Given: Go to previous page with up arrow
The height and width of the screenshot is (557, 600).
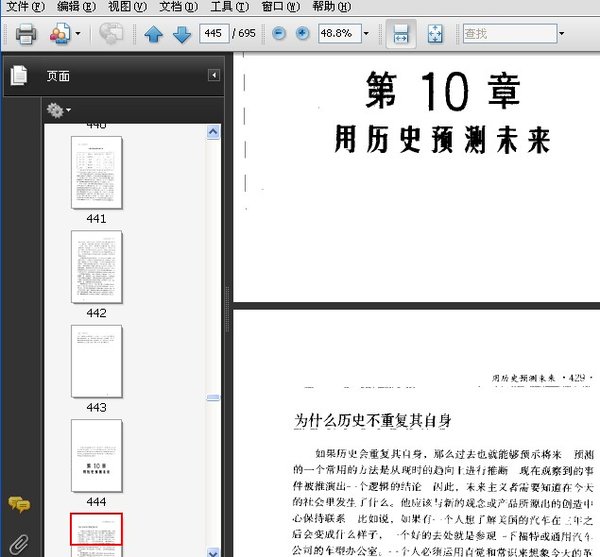Looking at the screenshot, I should (153, 34).
